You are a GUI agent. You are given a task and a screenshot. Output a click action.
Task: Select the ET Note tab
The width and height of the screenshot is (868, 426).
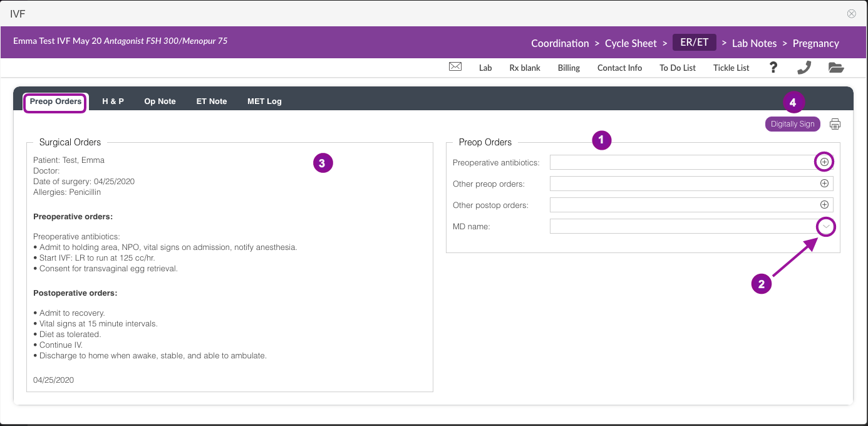212,101
